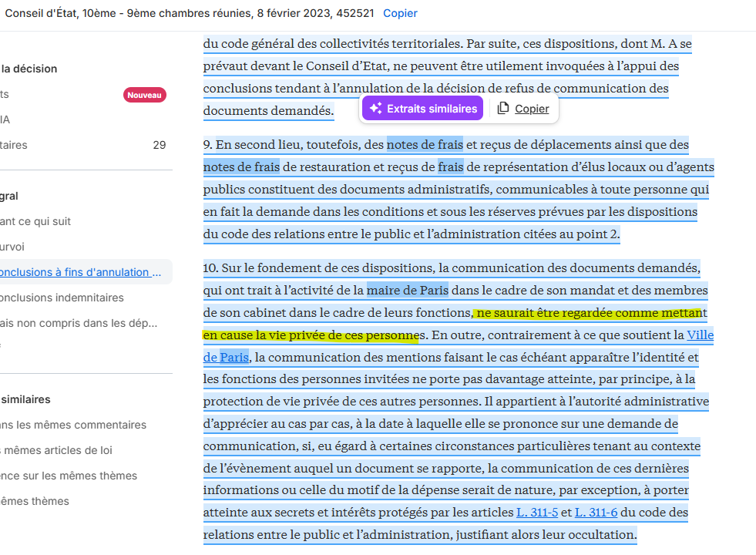
Task: Open article L. 311-5 link
Action: 537,513
